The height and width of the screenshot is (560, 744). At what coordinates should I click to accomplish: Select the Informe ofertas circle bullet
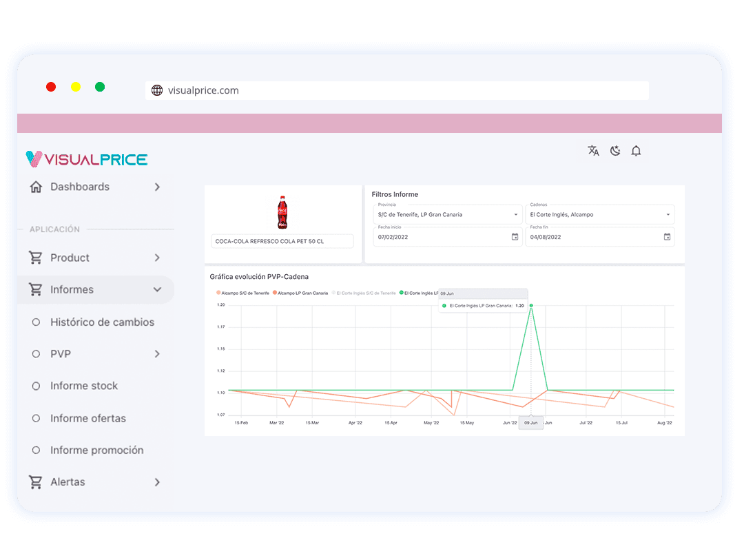pyautogui.click(x=36, y=418)
